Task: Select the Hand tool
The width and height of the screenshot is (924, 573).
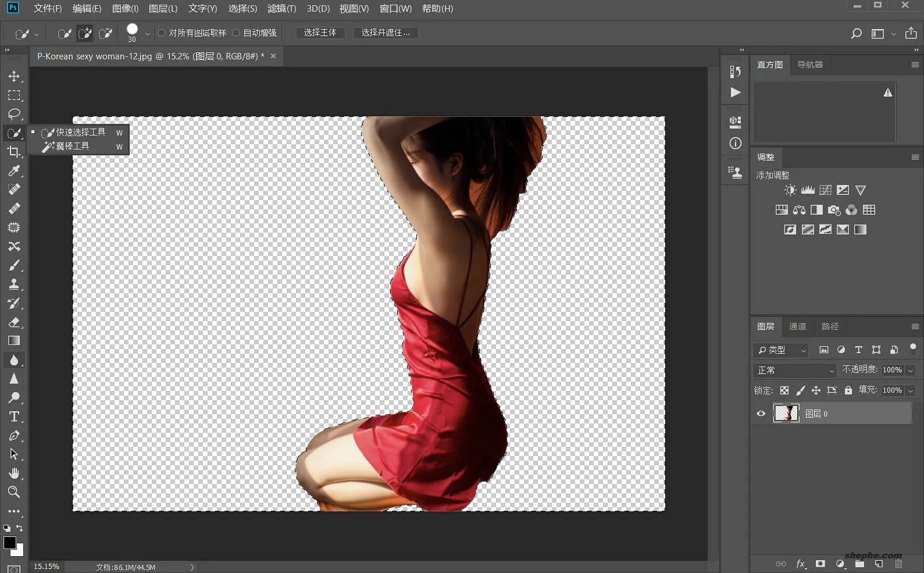Action: tap(14, 473)
